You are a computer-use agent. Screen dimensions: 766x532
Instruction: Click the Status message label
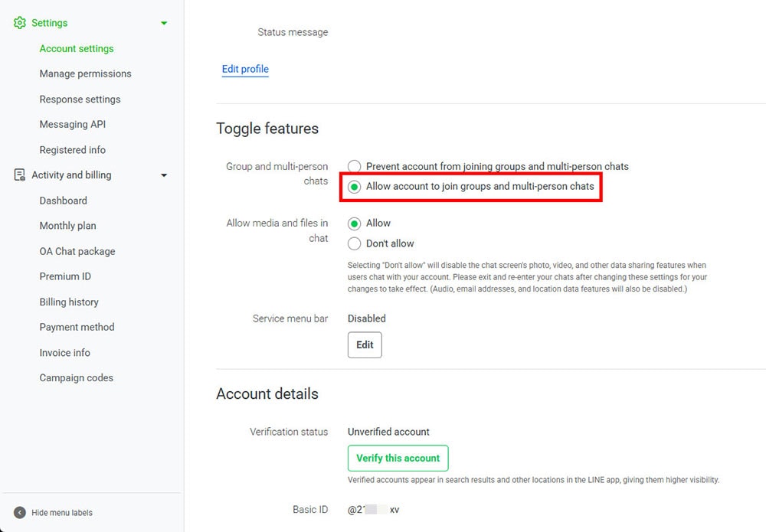click(293, 32)
